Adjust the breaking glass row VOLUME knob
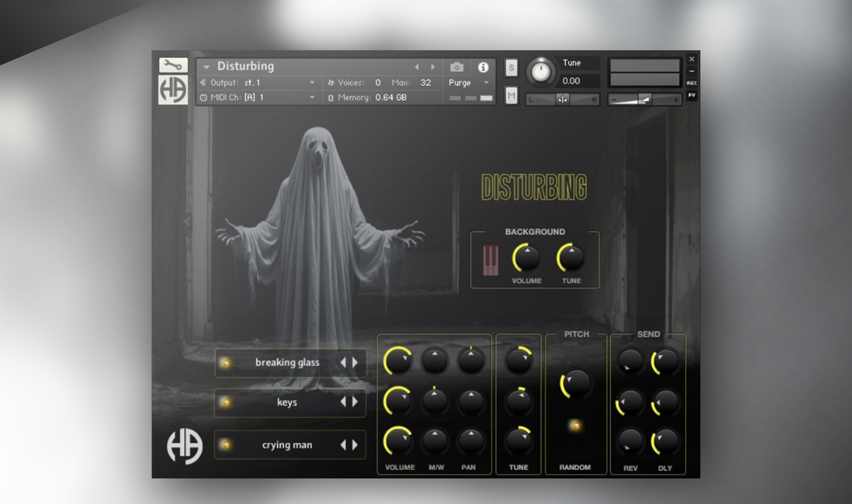 [x=398, y=361]
